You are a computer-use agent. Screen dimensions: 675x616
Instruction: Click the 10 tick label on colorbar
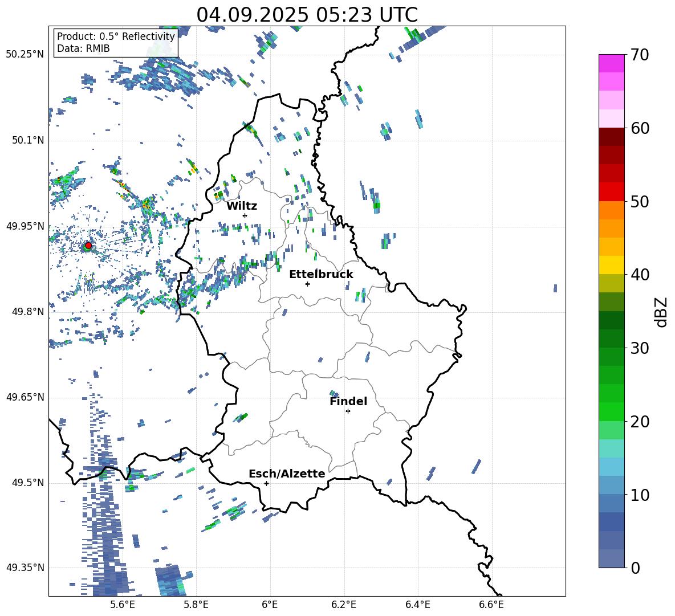point(639,495)
